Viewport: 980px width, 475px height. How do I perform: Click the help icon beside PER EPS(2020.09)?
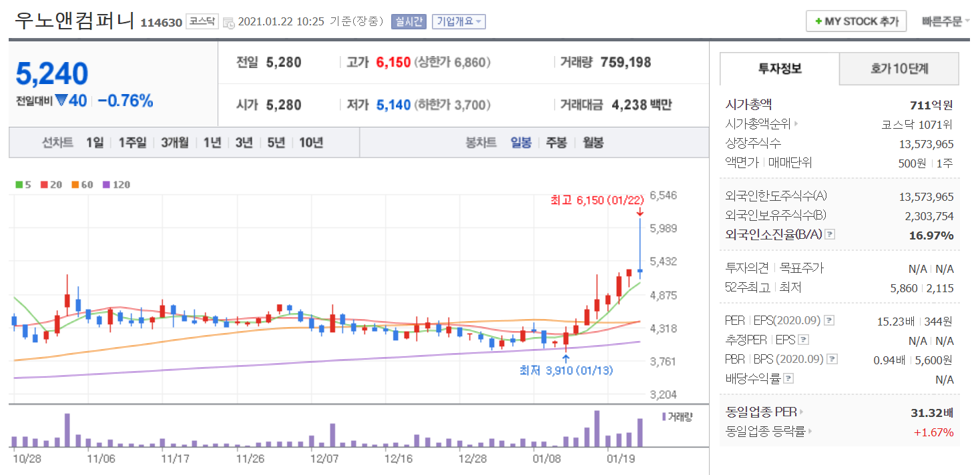pyautogui.click(x=830, y=321)
